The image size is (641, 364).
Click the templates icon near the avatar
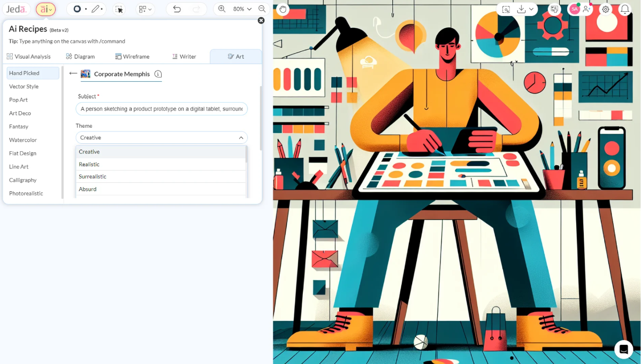555,9
